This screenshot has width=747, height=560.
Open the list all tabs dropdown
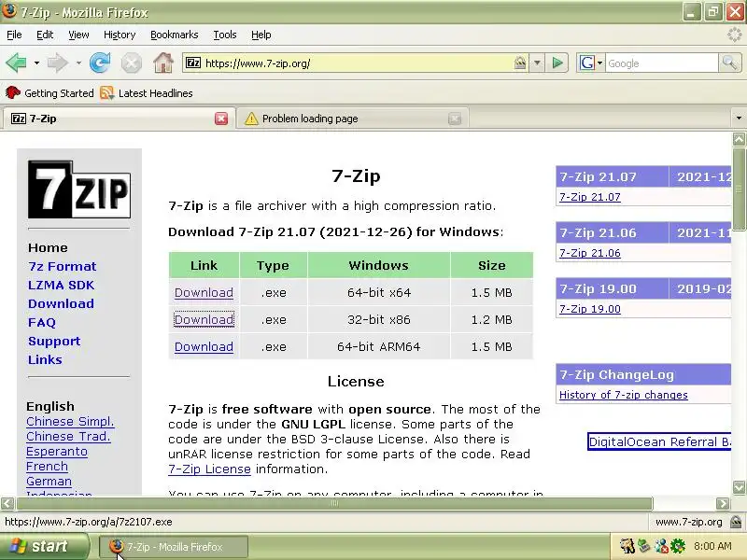click(739, 118)
